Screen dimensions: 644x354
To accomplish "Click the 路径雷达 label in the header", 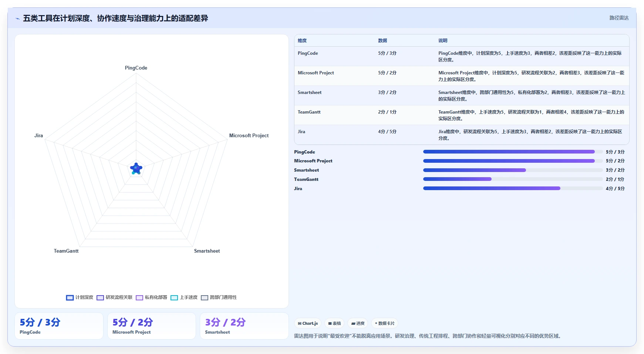I will [x=619, y=18].
